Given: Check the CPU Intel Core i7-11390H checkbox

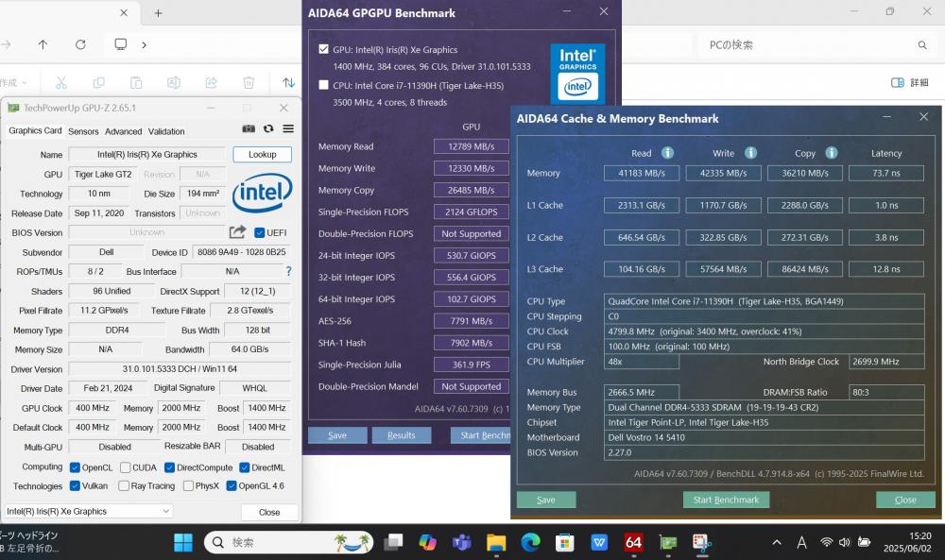Looking at the screenshot, I should click(323, 85).
